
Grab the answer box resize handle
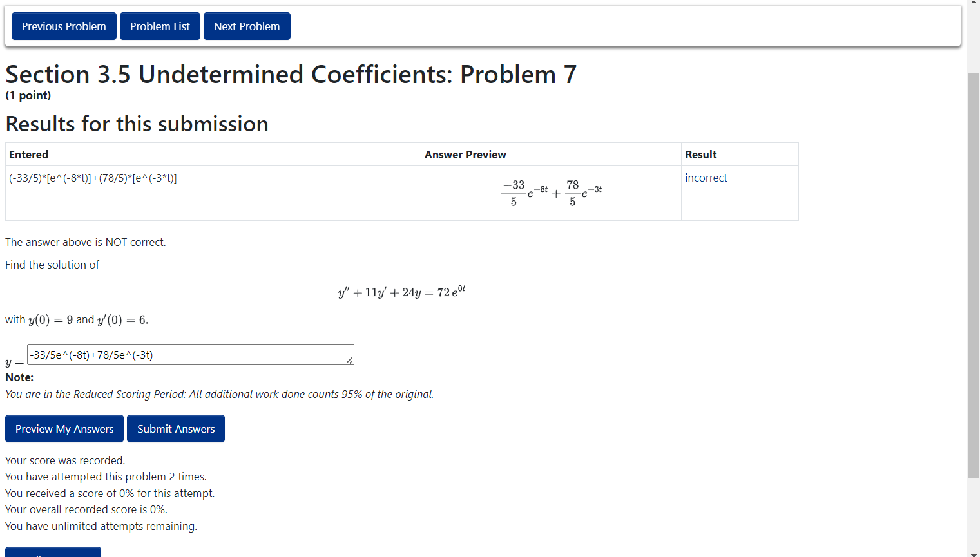pyautogui.click(x=349, y=361)
